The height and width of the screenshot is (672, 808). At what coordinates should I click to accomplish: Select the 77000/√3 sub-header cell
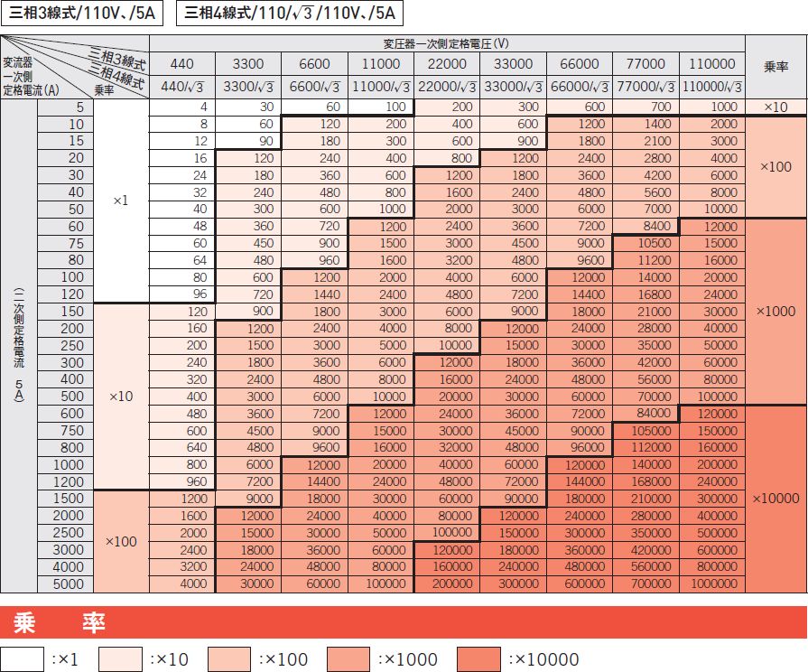tap(645, 87)
